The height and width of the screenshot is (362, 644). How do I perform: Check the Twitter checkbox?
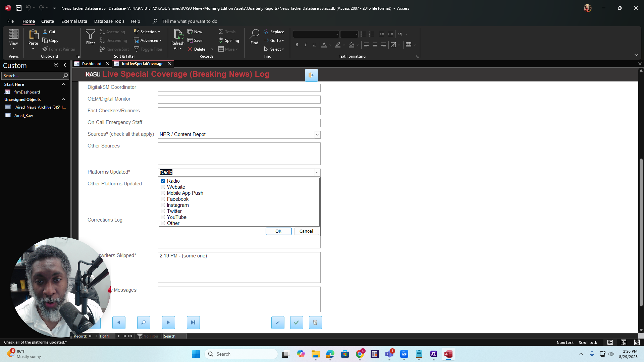163,211
